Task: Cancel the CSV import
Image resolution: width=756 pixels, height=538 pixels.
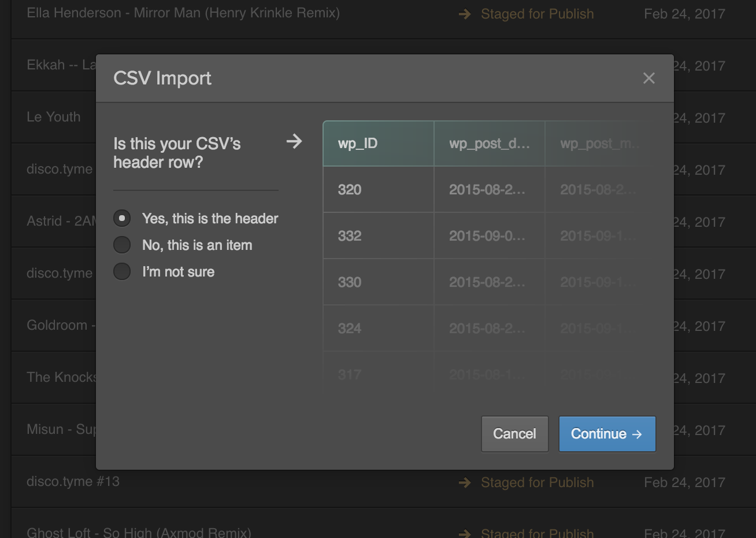Action: (x=514, y=434)
